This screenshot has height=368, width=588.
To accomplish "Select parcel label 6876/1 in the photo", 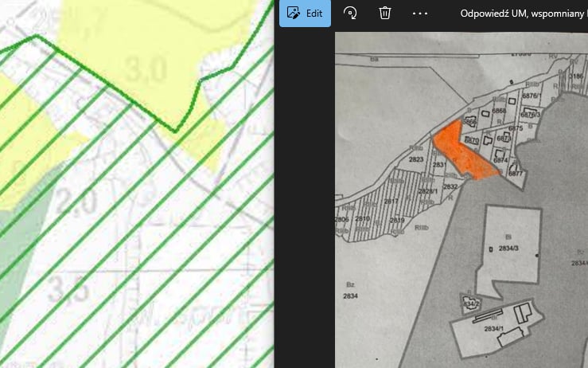I will coord(532,96).
